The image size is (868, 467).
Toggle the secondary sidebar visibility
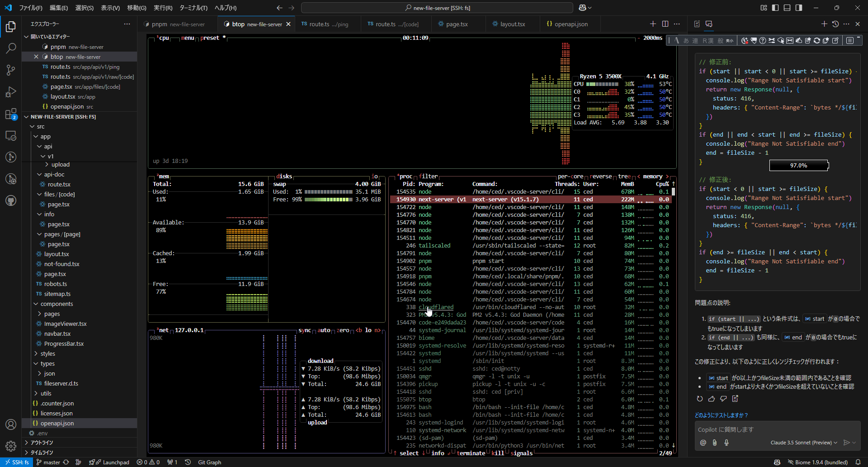pos(799,8)
